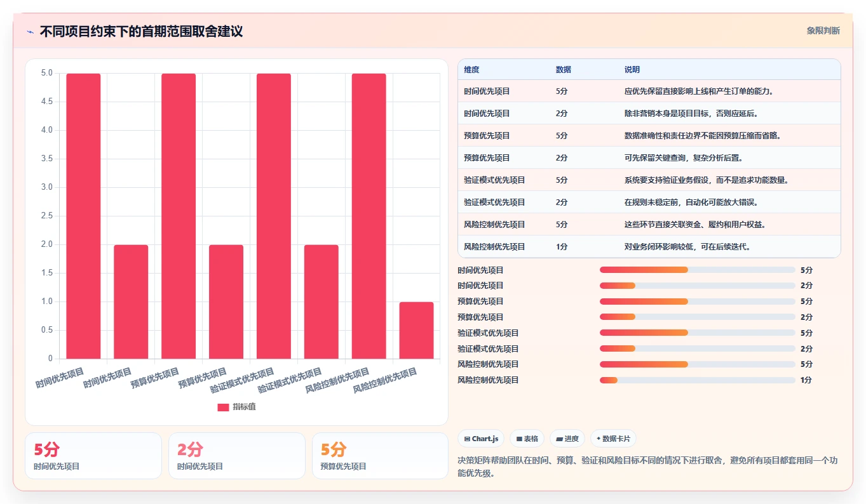The width and height of the screenshot is (866, 504).
Task: Click the cell 除非营销本身是项目目标，否则应延后。
Action: coord(691,114)
